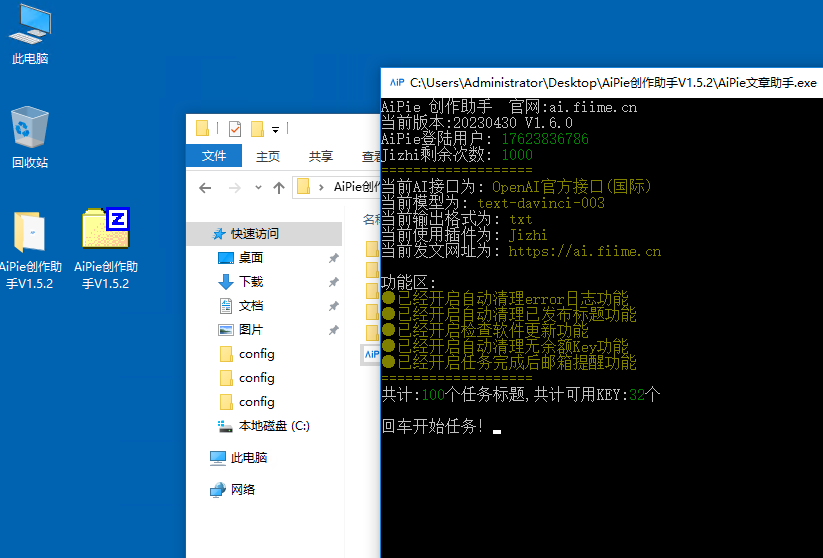The width and height of the screenshot is (823, 558).
Task: Go back using the Explorer back arrow
Action: [x=205, y=187]
